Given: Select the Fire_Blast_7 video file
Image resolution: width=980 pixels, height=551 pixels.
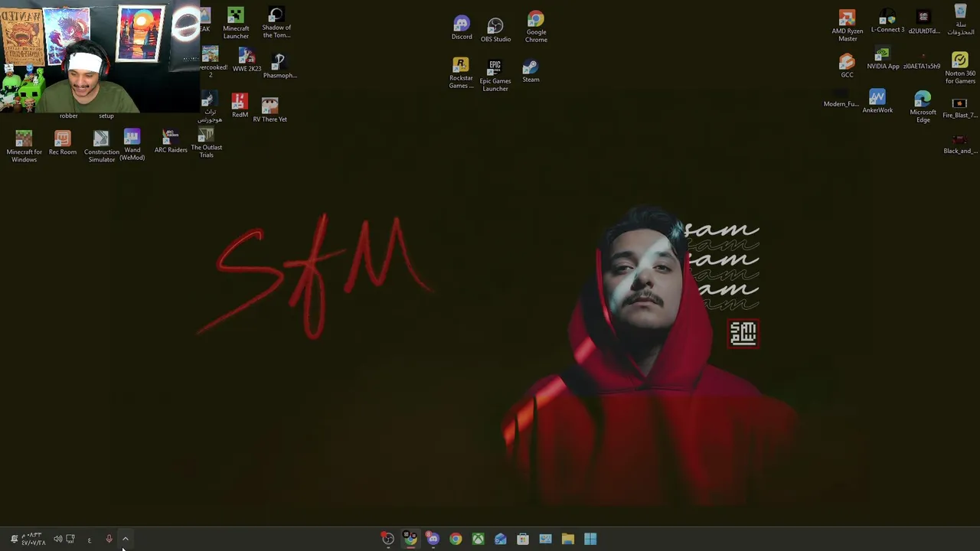Looking at the screenshot, I should pos(959,108).
